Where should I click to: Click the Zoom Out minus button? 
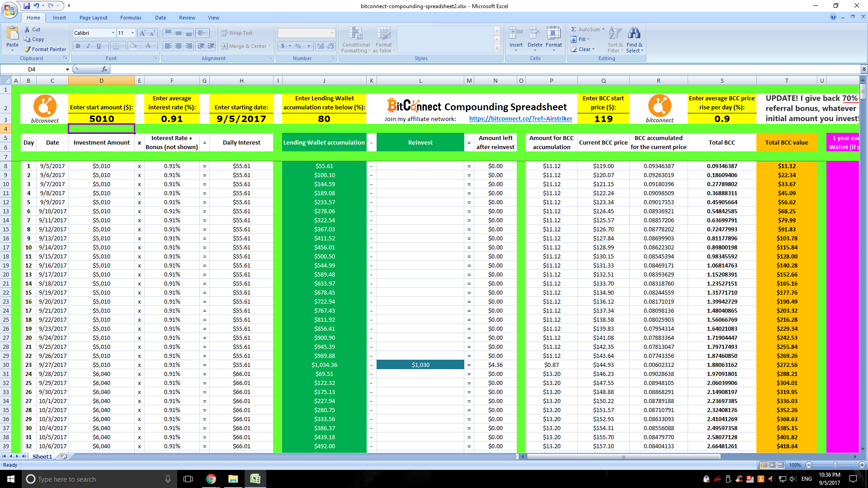pos(809,465)
